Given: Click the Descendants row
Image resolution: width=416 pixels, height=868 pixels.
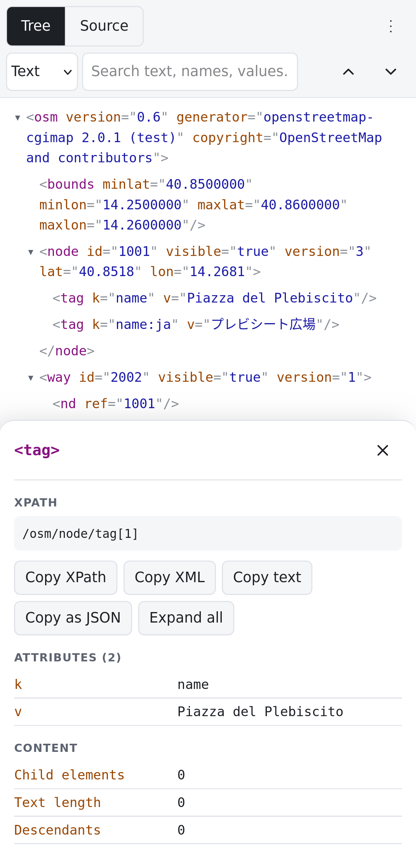Looking at the screenshot, I should tap(208, 830).
